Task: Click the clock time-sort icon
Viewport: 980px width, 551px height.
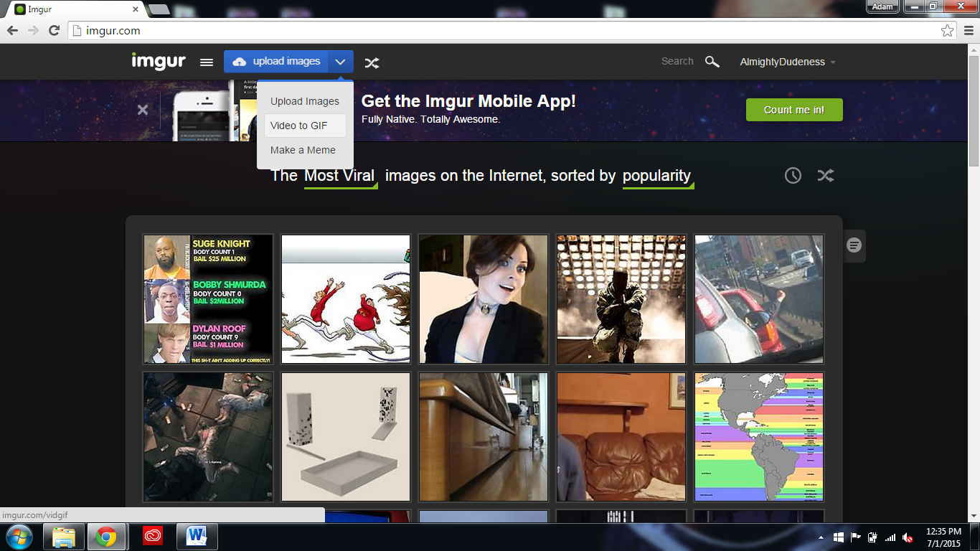Action: pos(793,175)
